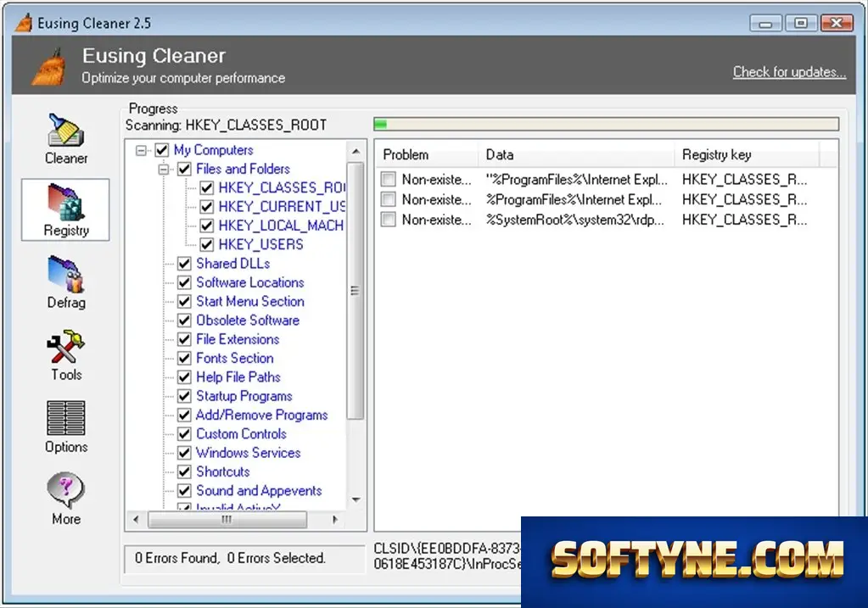Click the tree panel scroll-down arrow

[356, 499]
